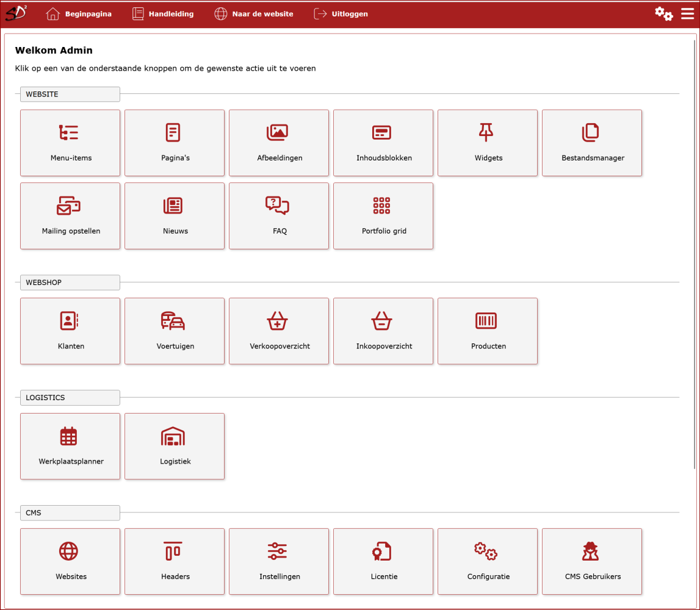Click the Widgets pin icon
Screen dimensions: 700x610
[486, 132]
